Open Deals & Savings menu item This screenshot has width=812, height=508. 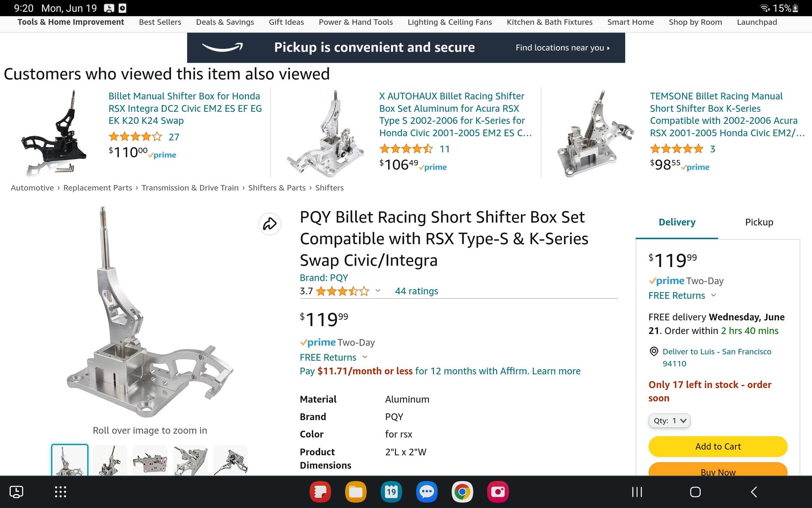[x=225, y=22]
